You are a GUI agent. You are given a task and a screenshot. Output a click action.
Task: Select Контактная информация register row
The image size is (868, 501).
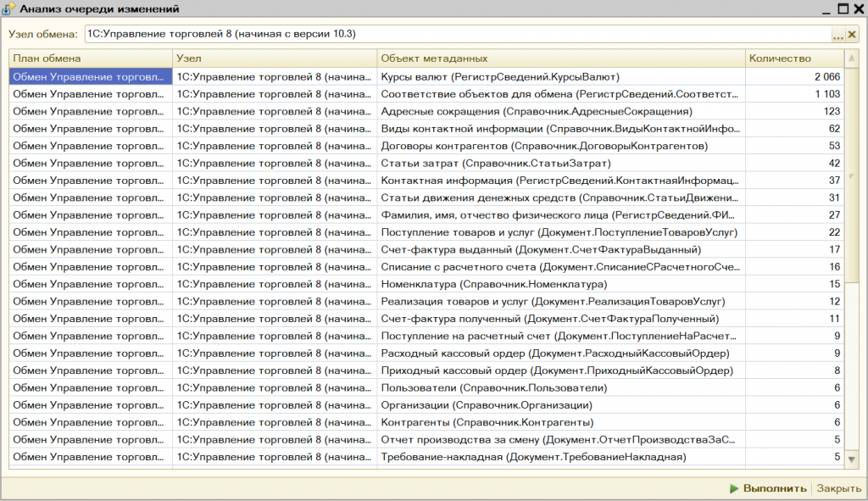click(426, 181)
